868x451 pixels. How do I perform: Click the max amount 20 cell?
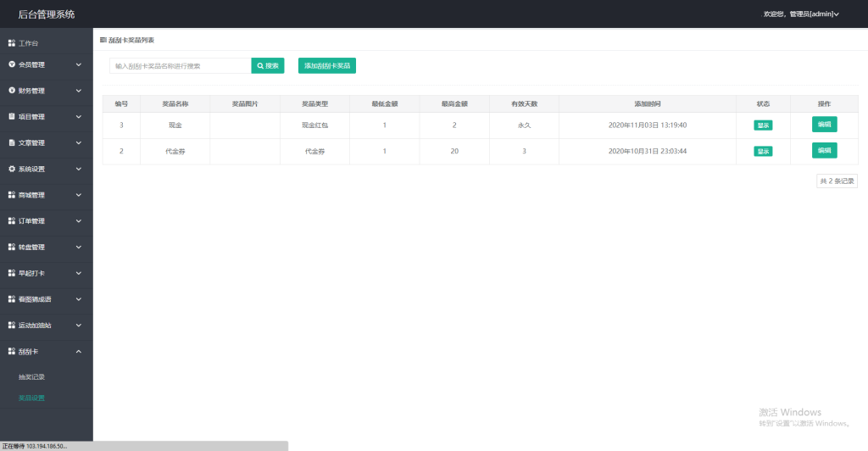point(454,151)
